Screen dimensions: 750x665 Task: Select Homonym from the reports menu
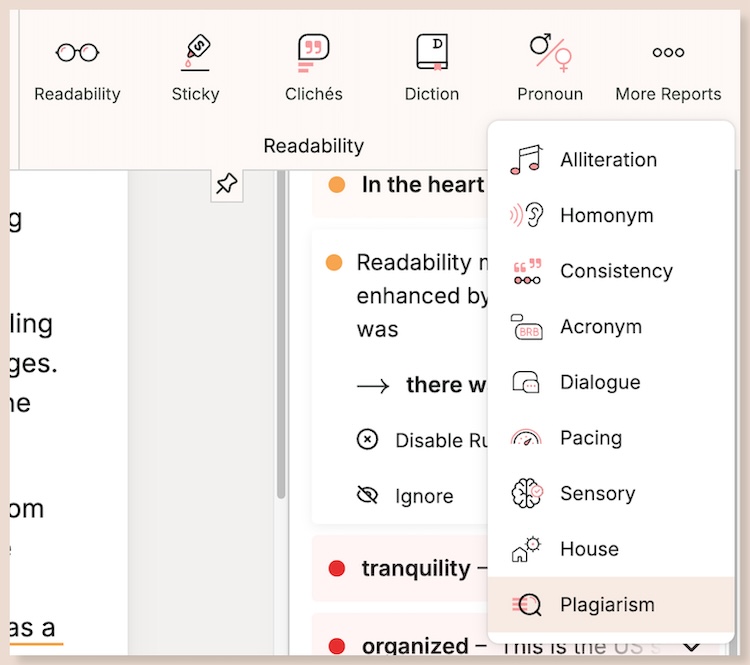(x=611, y=215)
